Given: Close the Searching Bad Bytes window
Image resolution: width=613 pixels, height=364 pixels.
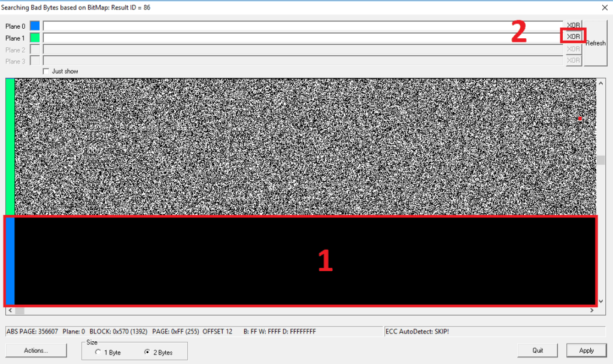Looking at the screenshot, I should click(x=605, y=7).
